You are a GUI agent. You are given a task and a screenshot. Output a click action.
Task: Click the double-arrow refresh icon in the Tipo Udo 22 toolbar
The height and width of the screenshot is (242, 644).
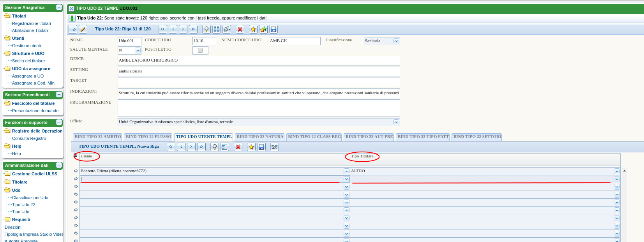[x=227, y=29]
